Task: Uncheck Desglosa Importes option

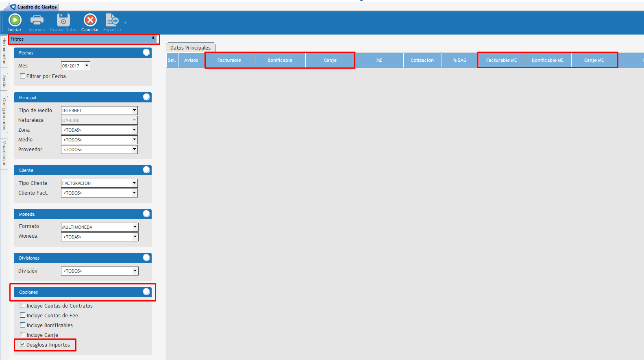Action: [x=23, y=345]
